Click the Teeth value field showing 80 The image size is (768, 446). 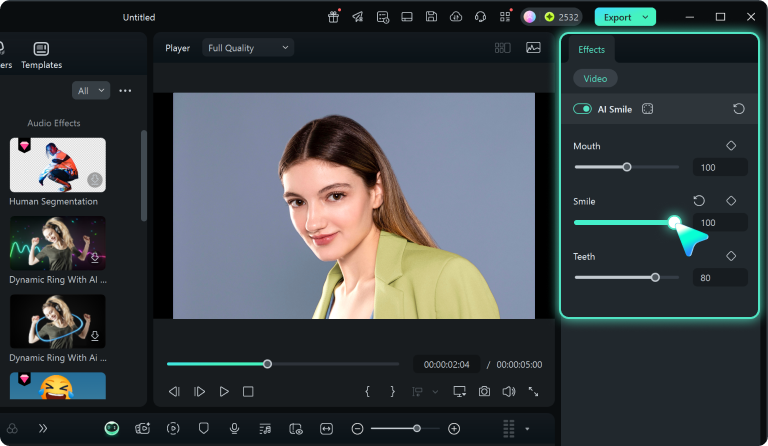tap(720, 278)
